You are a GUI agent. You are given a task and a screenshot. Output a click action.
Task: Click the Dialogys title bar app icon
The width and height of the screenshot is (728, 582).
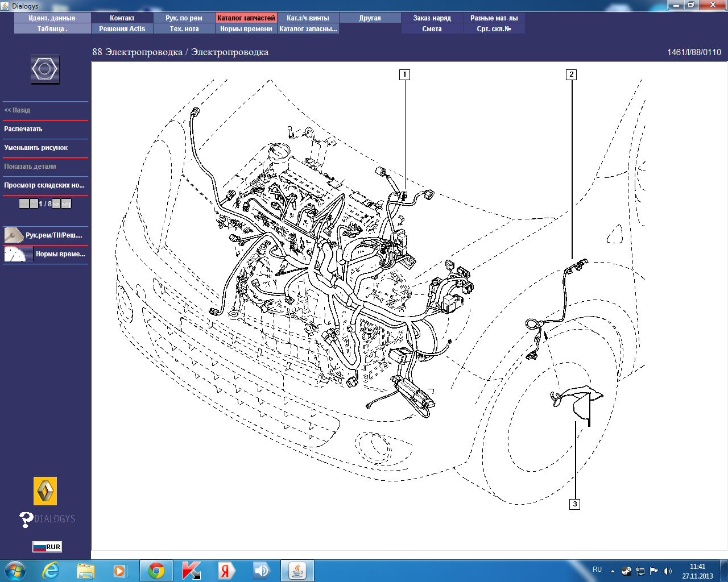pos(5,6)
